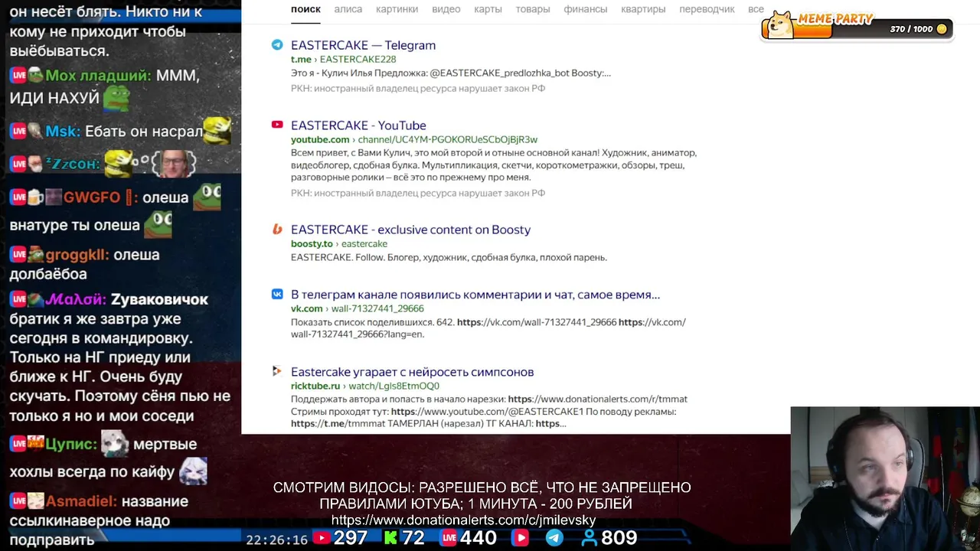Click the frog emote after ИДИ НАХУЙ
This screenshot has height=551, width=980.
pyautogui.click(x=117, y=97)
